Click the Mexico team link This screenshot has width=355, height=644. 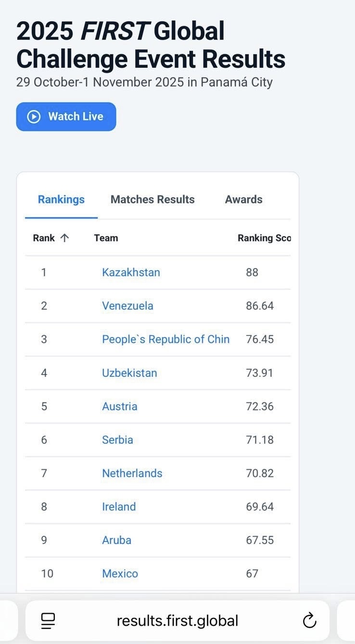[120, 574]
